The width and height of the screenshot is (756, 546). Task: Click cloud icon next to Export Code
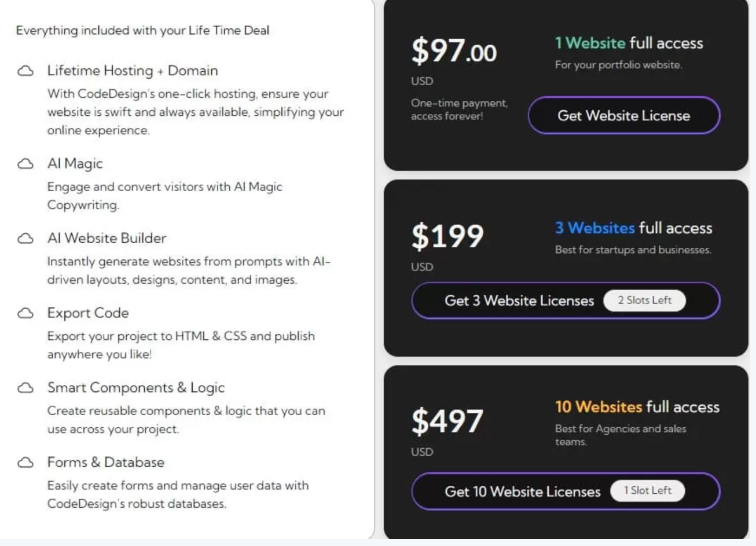click(25, 313)
